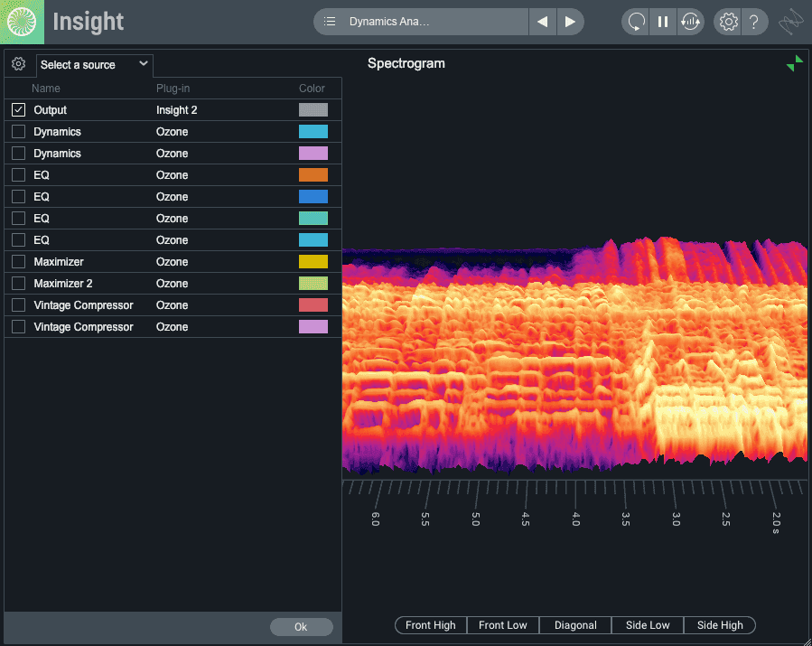Pause the meter analysis
The height and width of the screenshot is (646, 812).
[x=663, y=22]
